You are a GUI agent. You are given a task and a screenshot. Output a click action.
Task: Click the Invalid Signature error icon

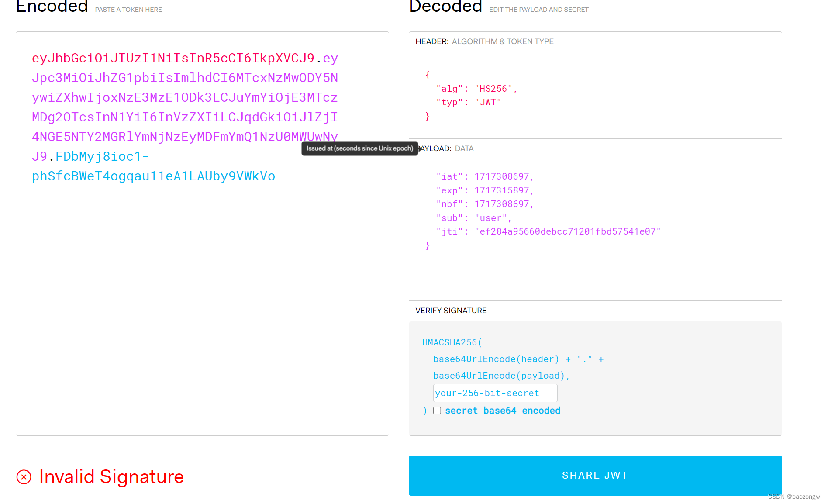pos(24,477)
